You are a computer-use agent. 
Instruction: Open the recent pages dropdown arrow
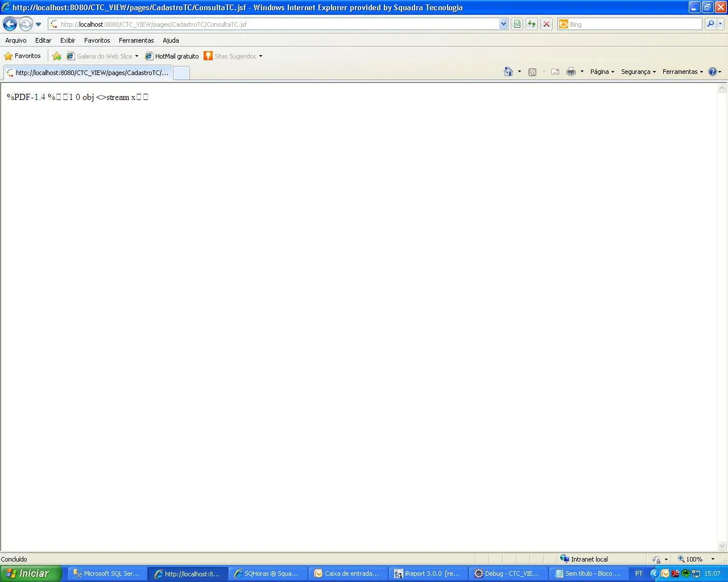[x=38, y=24]
